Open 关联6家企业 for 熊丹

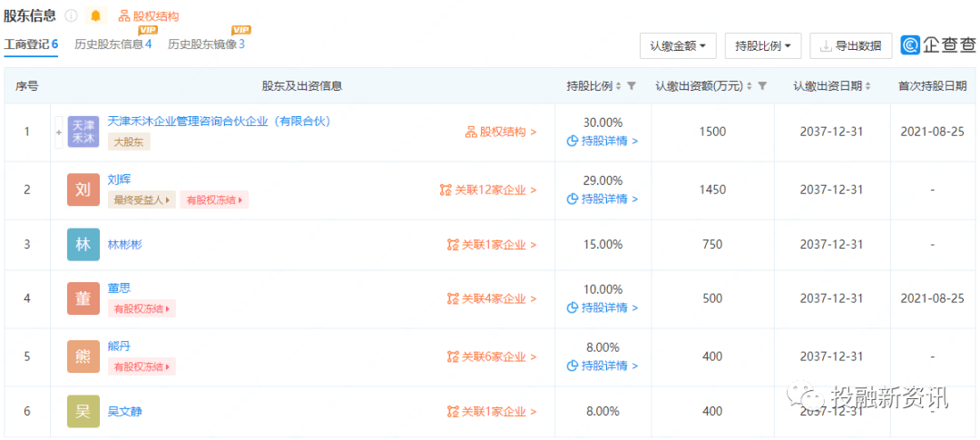[x=492, y=357]
